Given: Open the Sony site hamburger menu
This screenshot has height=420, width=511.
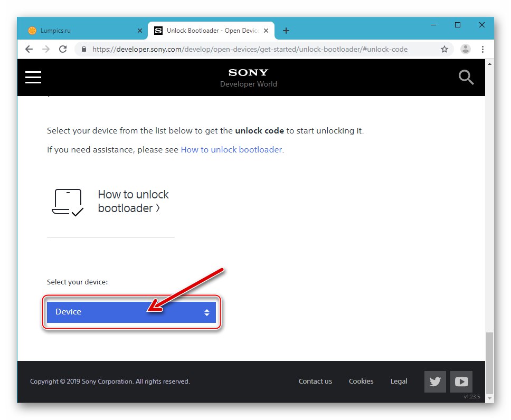Looking at the screenshot, I should point(33,77).
